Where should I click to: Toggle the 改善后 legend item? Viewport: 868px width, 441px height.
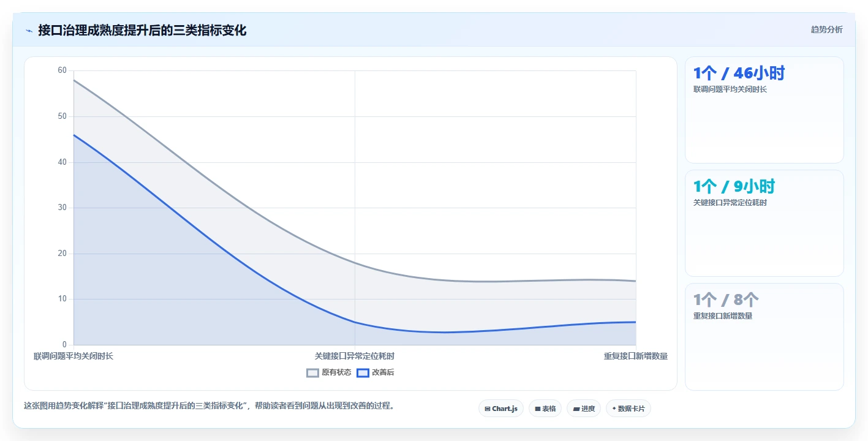376,372
